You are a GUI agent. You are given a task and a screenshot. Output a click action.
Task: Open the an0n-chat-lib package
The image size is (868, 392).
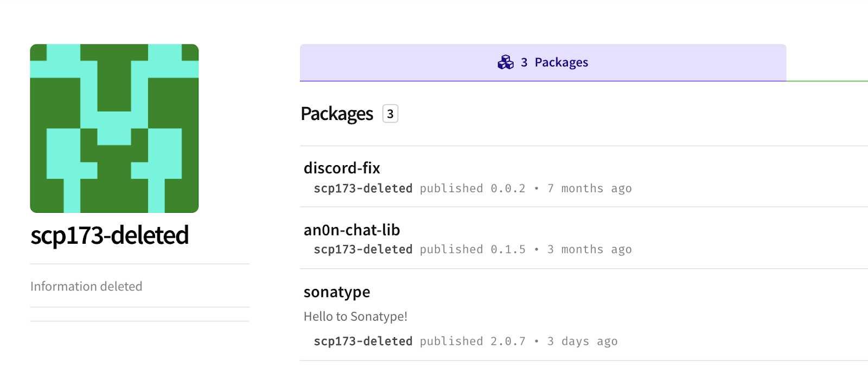(352, 230)
